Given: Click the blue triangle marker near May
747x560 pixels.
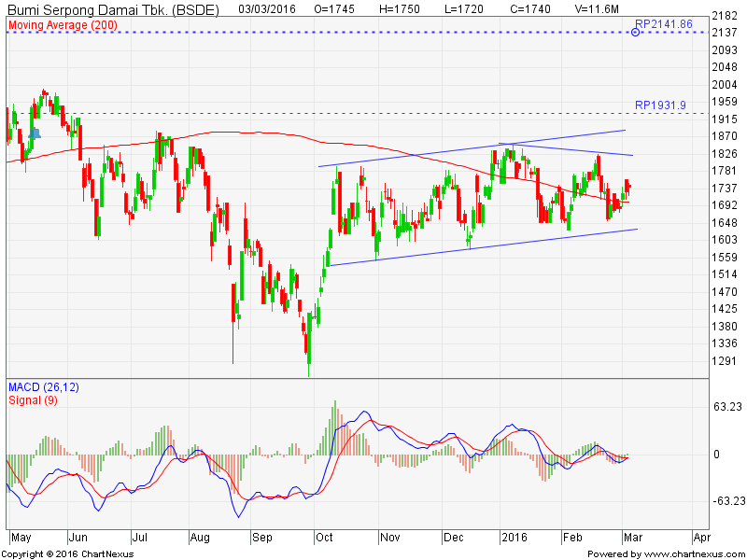Looking at the screenshot, I should [35, 133].
